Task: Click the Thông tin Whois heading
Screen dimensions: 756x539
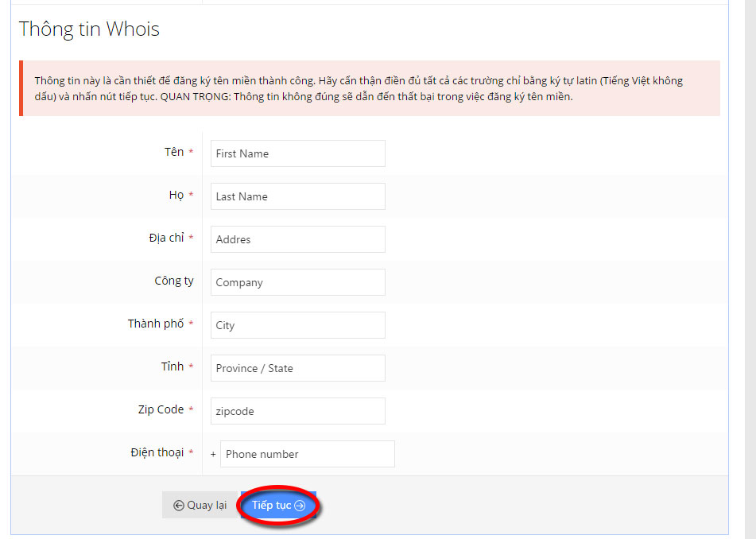Action: tap(89, 29)
